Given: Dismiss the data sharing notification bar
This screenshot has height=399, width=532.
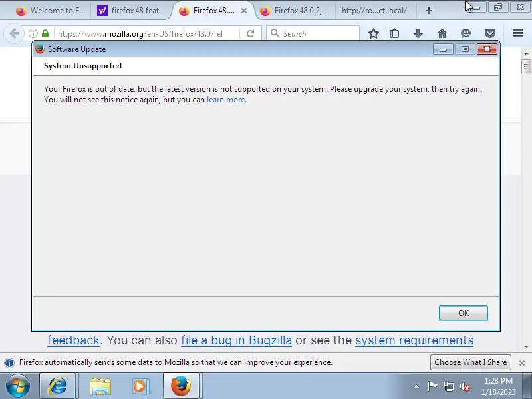Looking at the screenshot, I should click(522, 363).
